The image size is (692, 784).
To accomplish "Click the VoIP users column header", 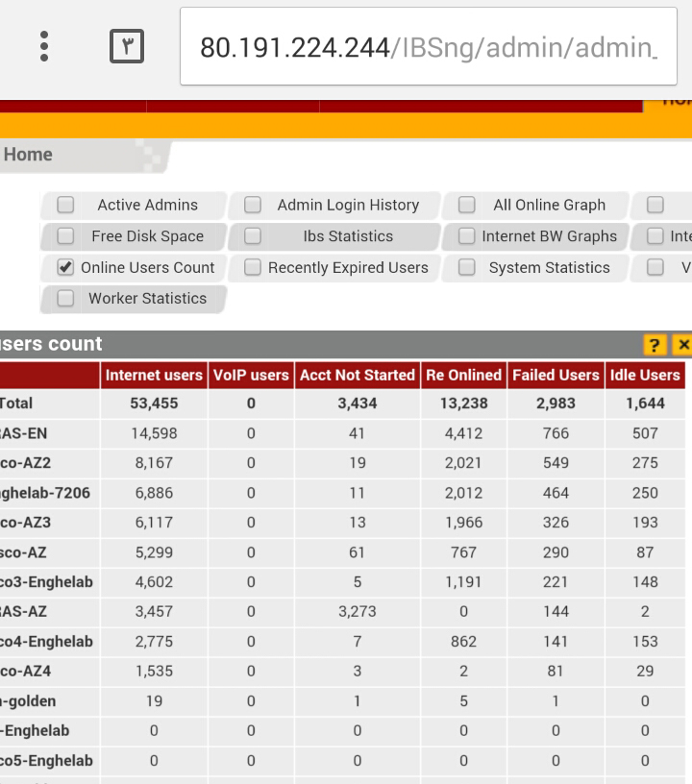I will 251,375.
